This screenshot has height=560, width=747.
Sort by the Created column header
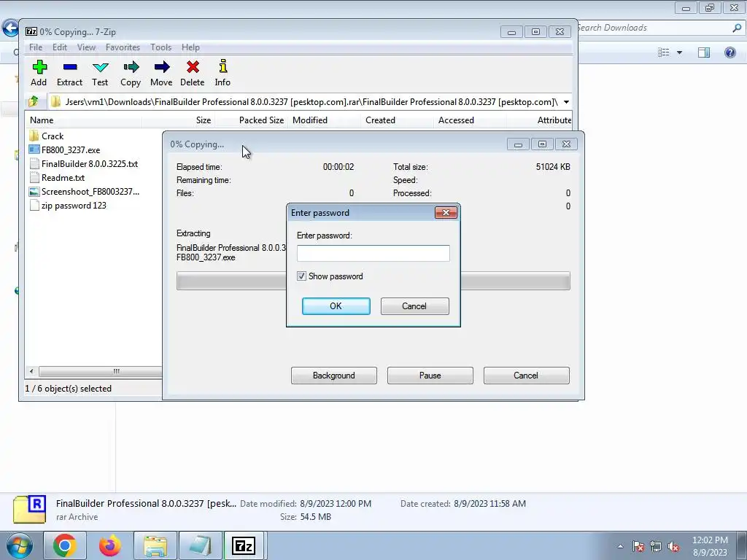(x=397, y=120)
